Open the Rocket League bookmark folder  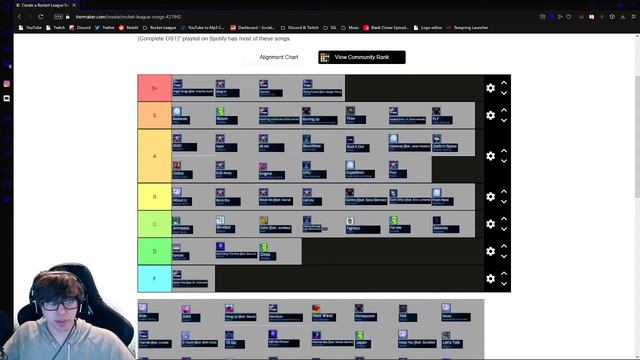coord(160,28)
